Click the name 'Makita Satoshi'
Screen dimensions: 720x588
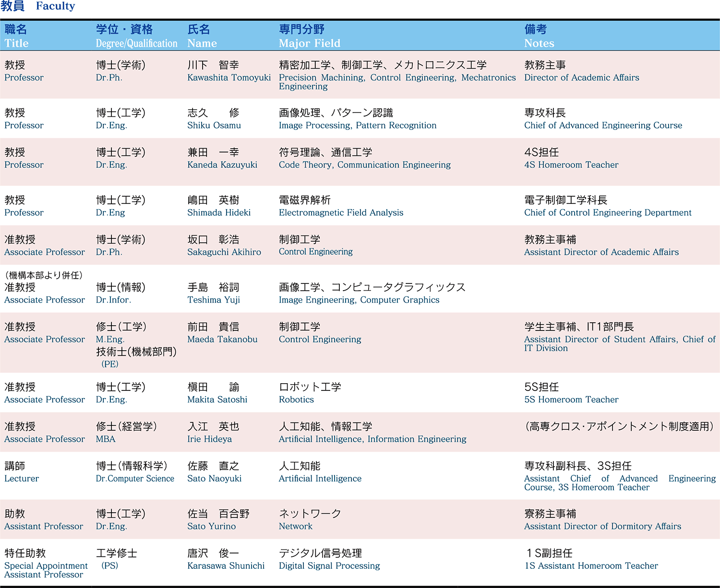click(217, 400)
